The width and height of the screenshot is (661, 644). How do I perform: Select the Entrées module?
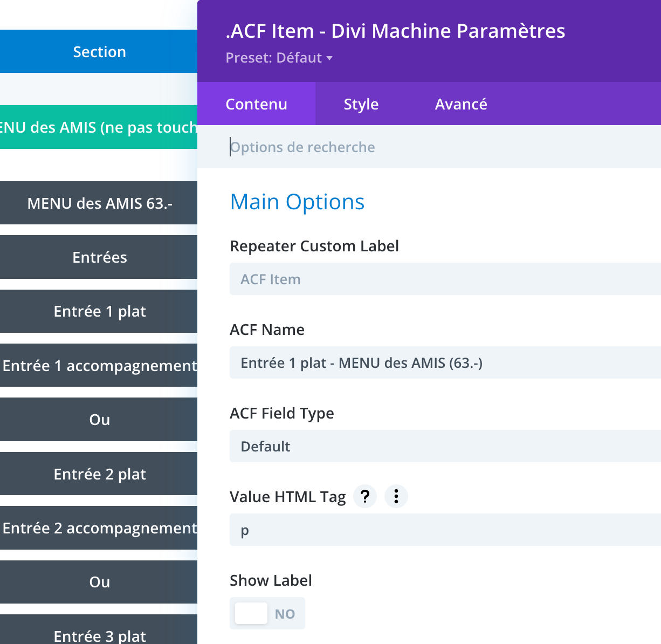(x=99, y=257)
